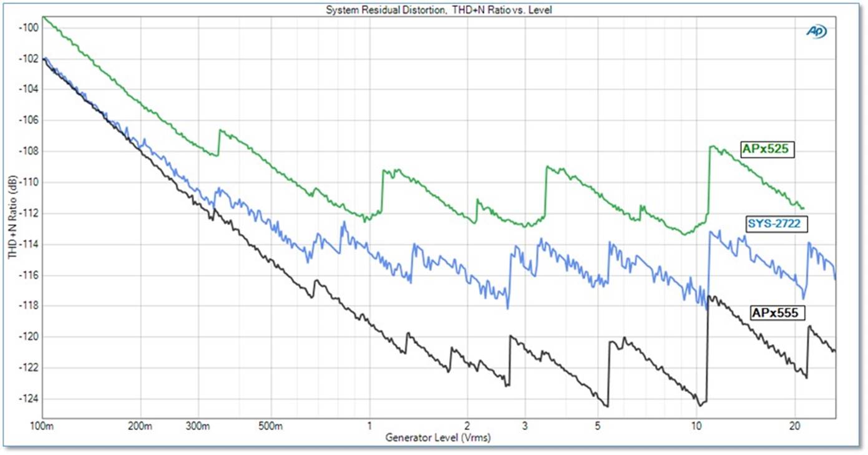Click the 5 tick on the X axis
This screenshot has height=455, width=868.
tap(597, 426)
